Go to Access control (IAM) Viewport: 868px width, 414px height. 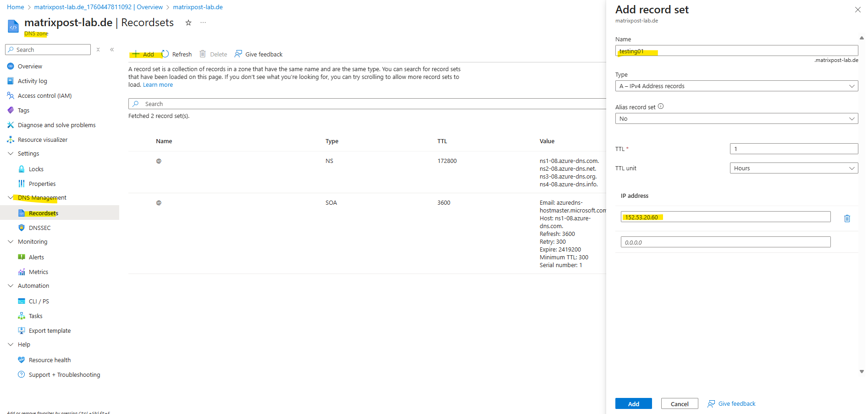pyautogui.click(x=44, y=95)
